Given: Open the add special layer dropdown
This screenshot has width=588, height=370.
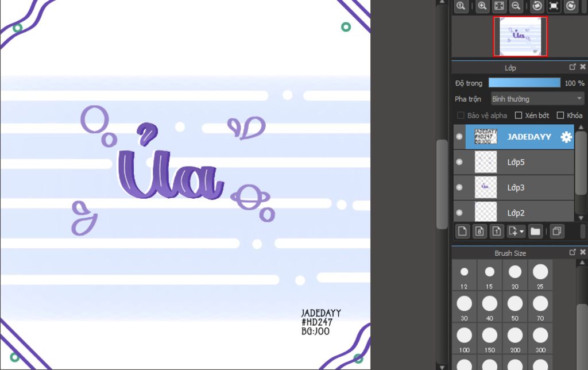Looking at the screenshot, I should 516,231.
